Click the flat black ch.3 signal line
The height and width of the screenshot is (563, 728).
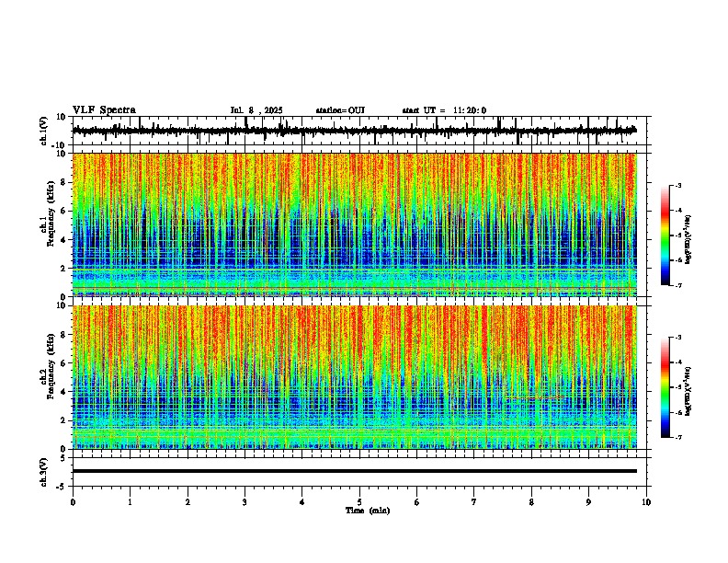click(355, 471)
